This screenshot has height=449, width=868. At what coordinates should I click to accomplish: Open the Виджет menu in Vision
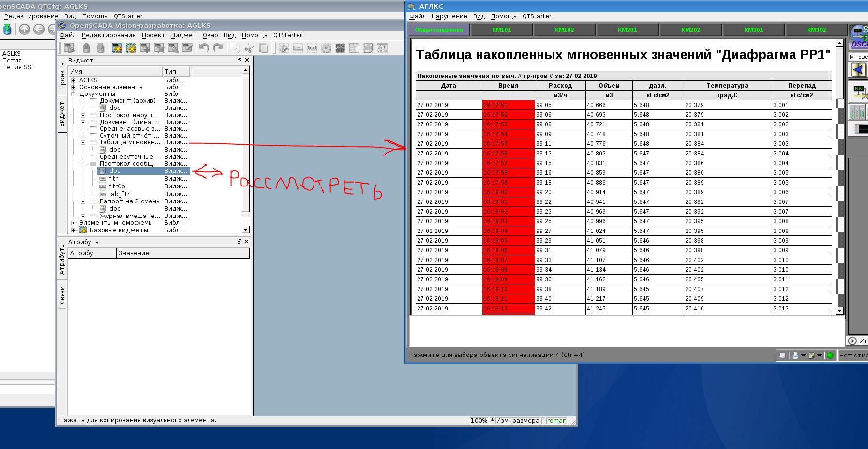(x=183, y=35)
